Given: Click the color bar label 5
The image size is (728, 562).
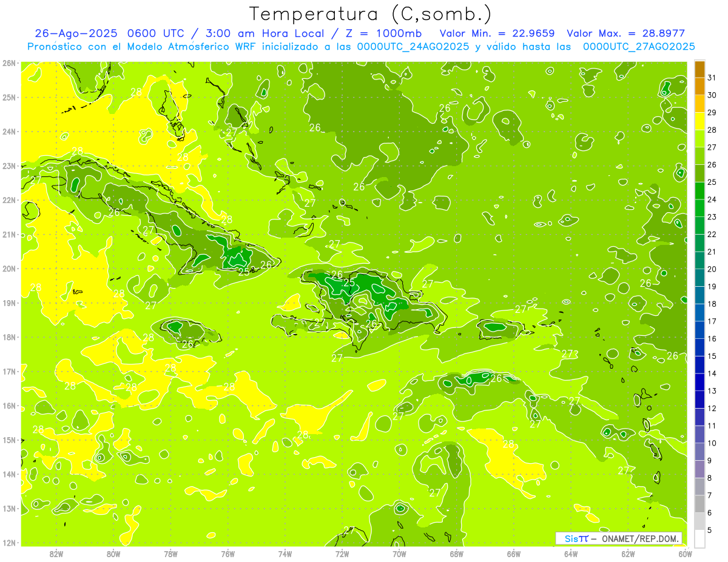Looking at the screenshot, I should 710,530.
